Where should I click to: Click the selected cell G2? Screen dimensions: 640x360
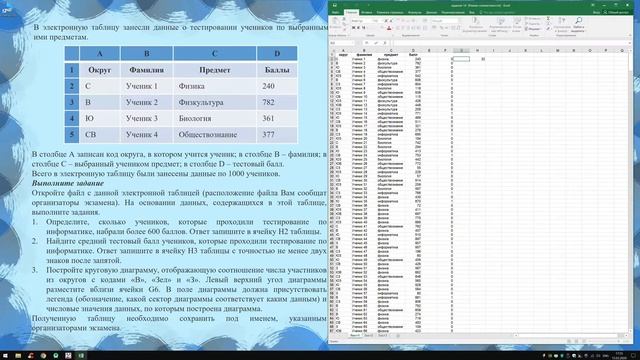(x=461, y=59)
